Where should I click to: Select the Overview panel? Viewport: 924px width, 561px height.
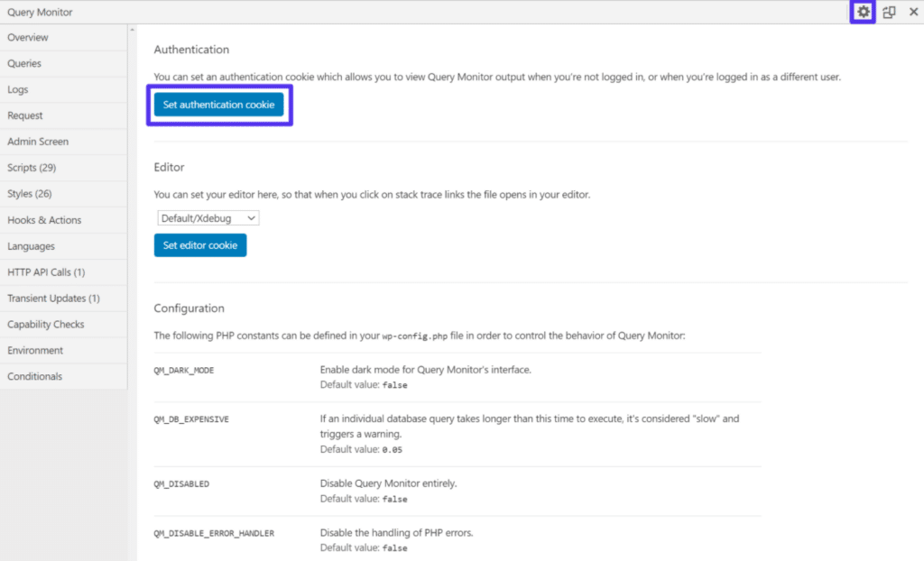click(28, 37)
